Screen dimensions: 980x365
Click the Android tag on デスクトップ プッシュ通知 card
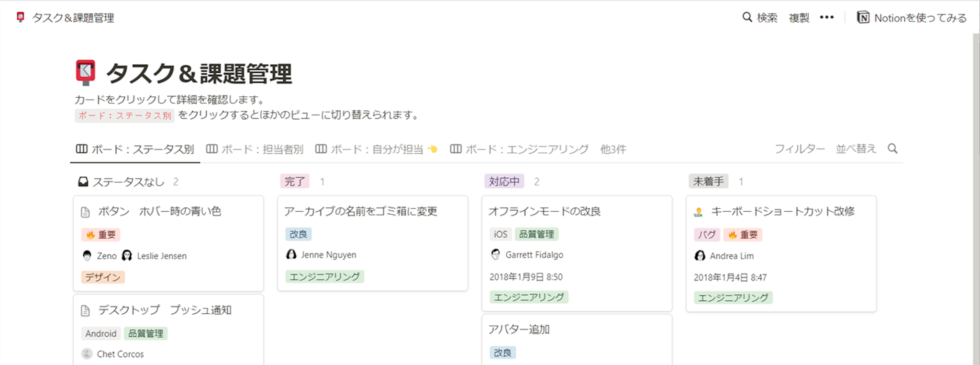(x=101, y=333)
